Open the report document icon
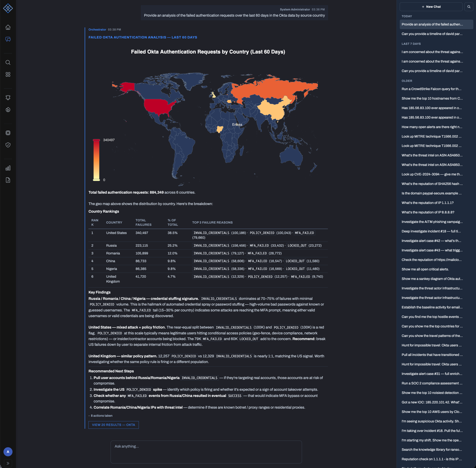The image size is (476, 468). tap(8, 180)
